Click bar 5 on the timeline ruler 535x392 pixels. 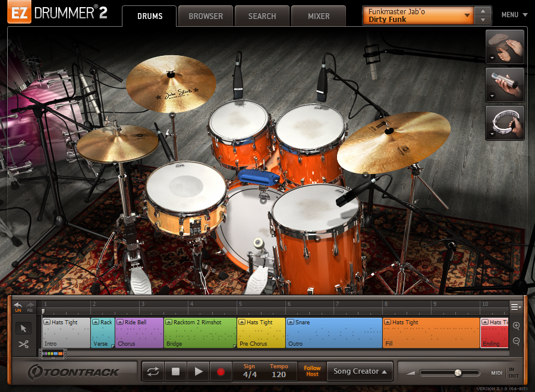240,304
